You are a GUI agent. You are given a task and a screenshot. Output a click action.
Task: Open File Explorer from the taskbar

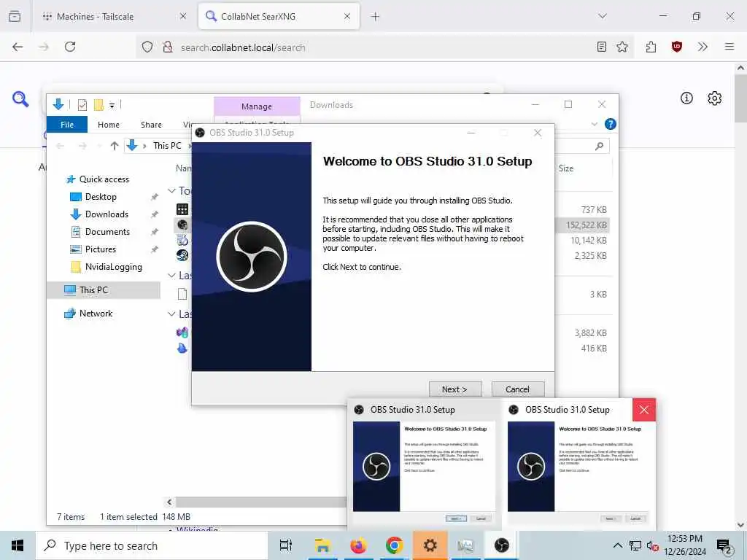pyautogui.click(x=322, y=545)
